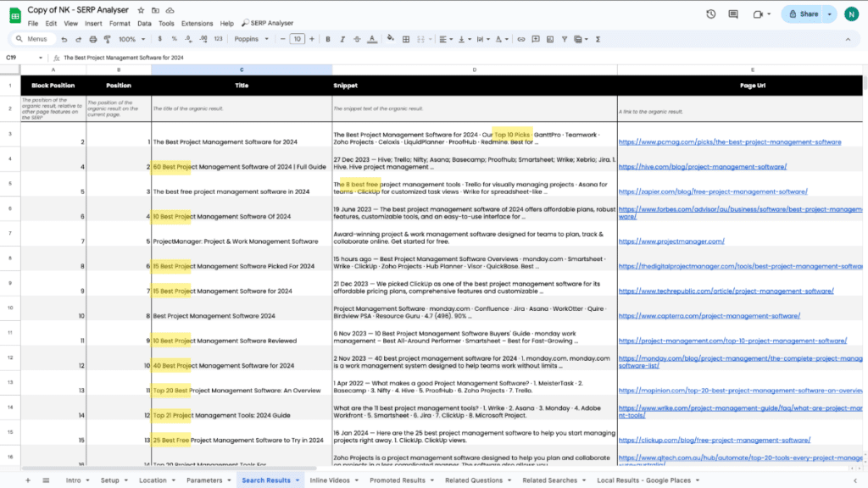The image size is (868, 488).
Task: Create a filter icon
Action: [x=564, y=39]
